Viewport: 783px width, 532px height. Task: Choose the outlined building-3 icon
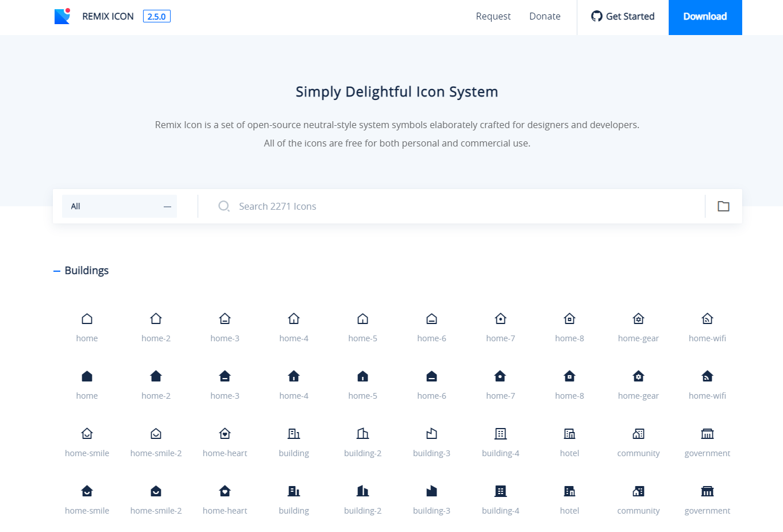click(x=431, y=434)
